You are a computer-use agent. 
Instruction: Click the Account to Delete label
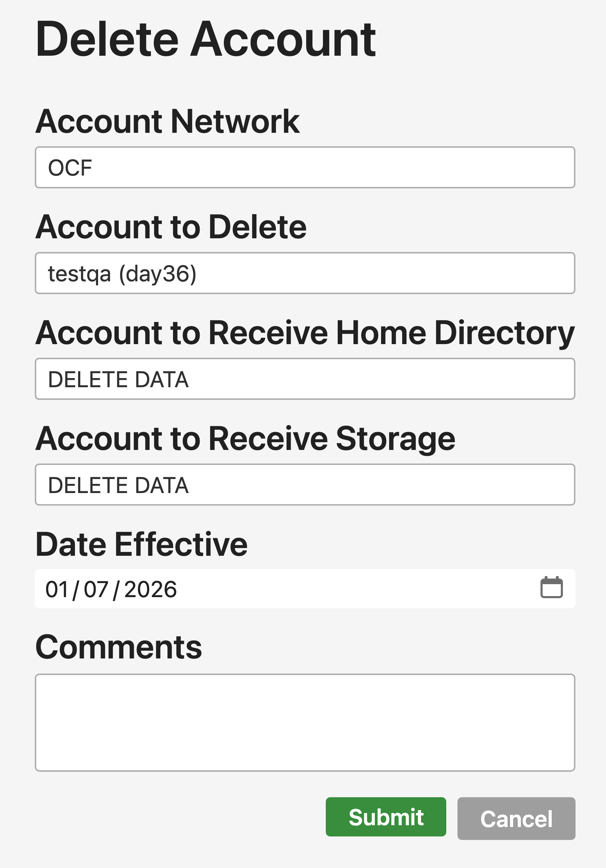coord(171,227)
